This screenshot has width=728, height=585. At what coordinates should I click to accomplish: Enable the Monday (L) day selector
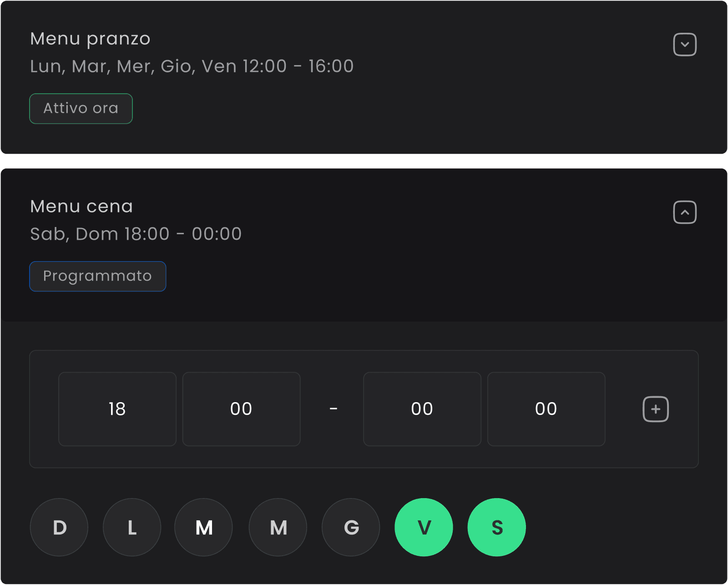tap(131, 527)
